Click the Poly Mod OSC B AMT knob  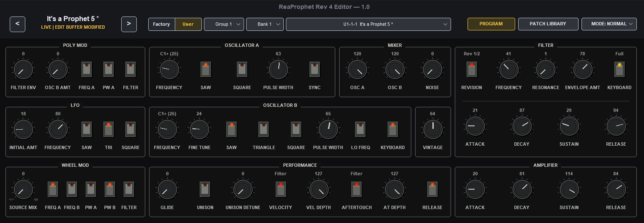58,70
